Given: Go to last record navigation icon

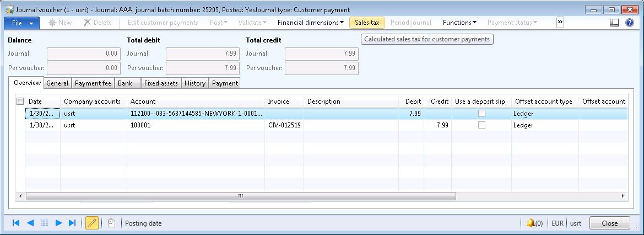Looking at the screenshot, I should click(72, 223).
